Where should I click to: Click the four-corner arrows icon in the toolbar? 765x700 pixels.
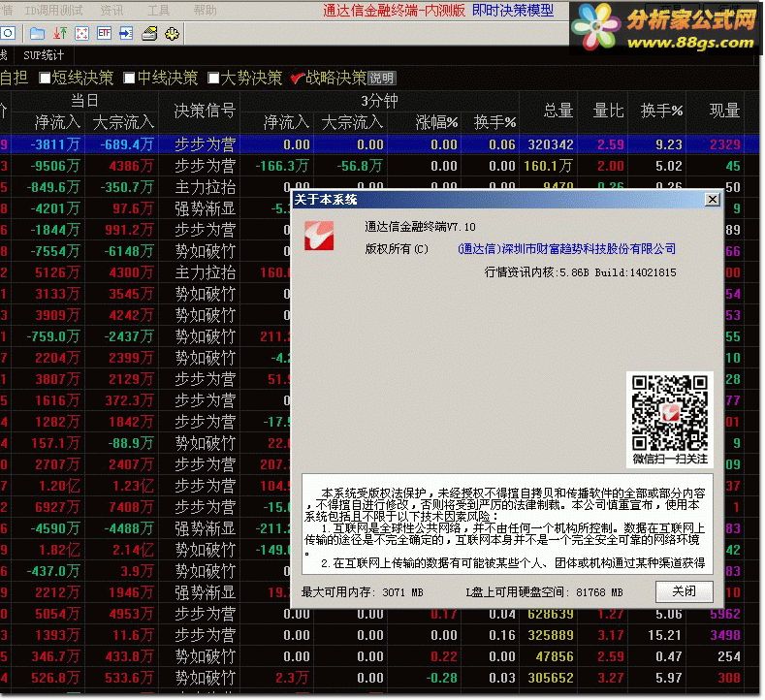click(82, 34)
